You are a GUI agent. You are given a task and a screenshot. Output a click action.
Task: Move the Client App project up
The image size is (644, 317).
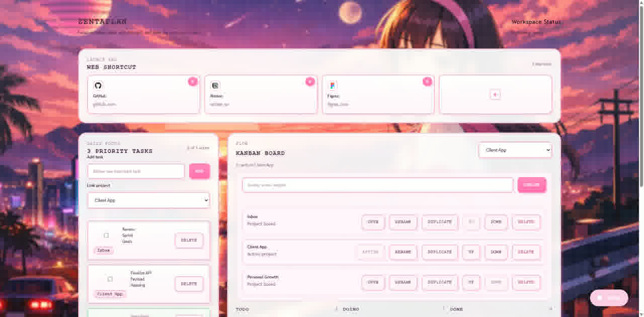pos(471,252)
